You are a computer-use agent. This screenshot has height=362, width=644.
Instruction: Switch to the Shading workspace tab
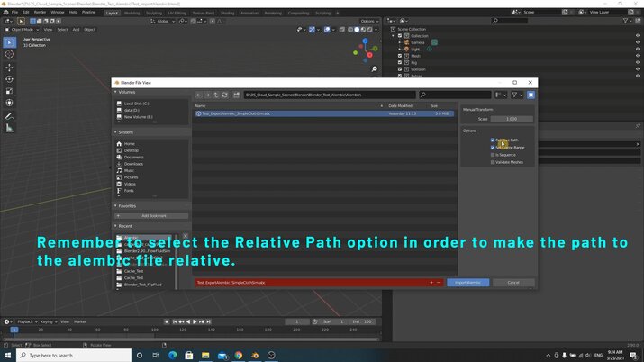pos(227,14)
